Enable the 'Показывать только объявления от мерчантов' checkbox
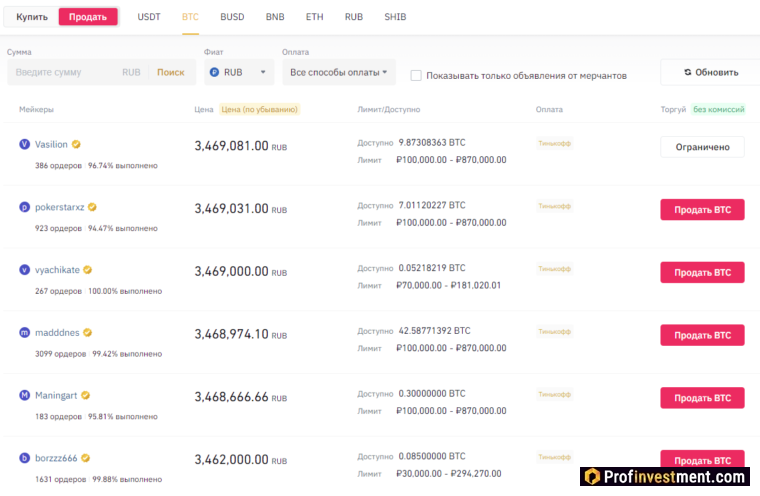760x496 pixels. tap(416, 76)
